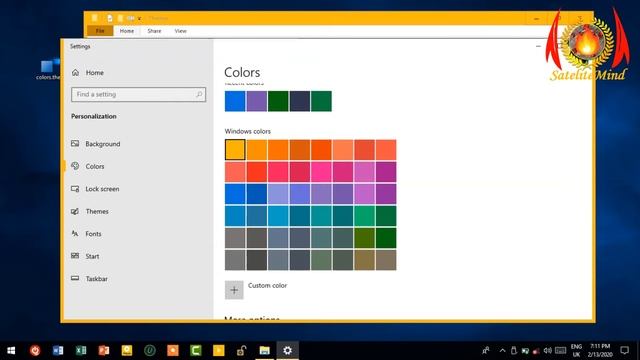This screenshot has height=360, width=640.
Task: Choose the hot pink swatch in Windows colors
Action: pyautogui.click(x=321, y=171)
